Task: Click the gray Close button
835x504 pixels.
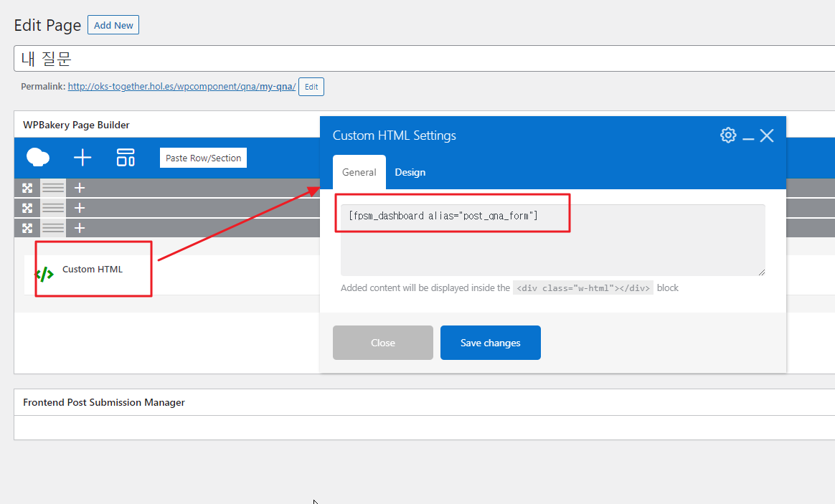Action: (x=383, y=343)
